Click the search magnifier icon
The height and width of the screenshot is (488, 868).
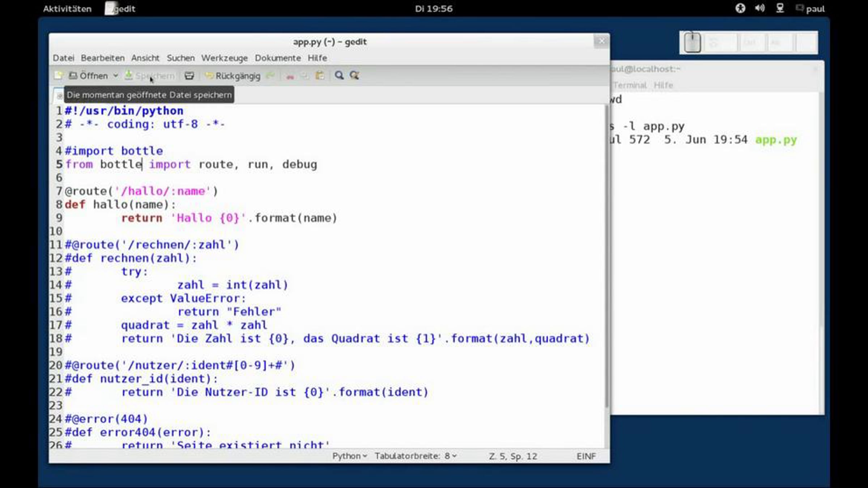(x=339, y=76)
